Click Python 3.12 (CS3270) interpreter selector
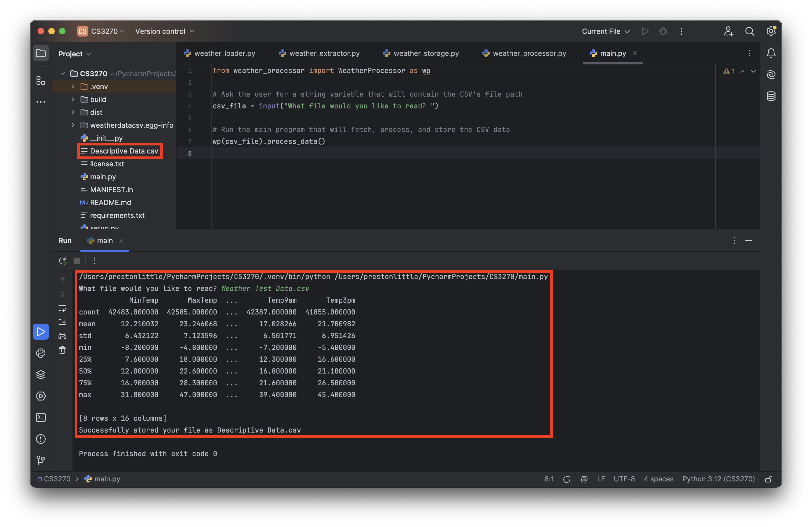 click(718, 479)
